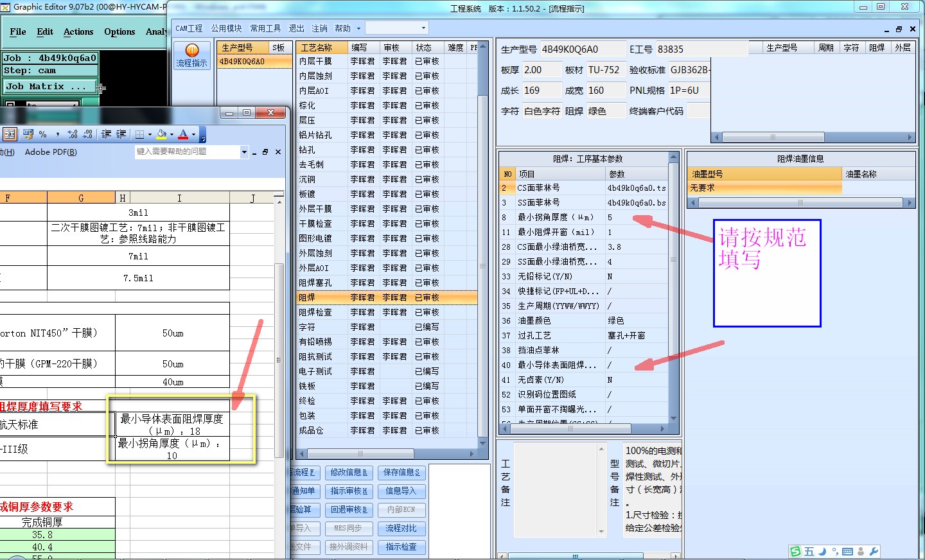Click Increase Decimal in Excel toolbar

click(x=73, y=134)
